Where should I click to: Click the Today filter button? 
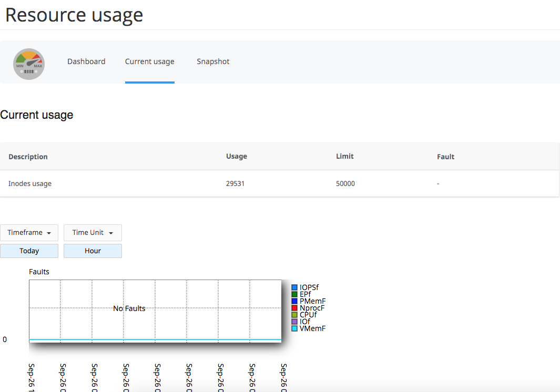[29, 251]
